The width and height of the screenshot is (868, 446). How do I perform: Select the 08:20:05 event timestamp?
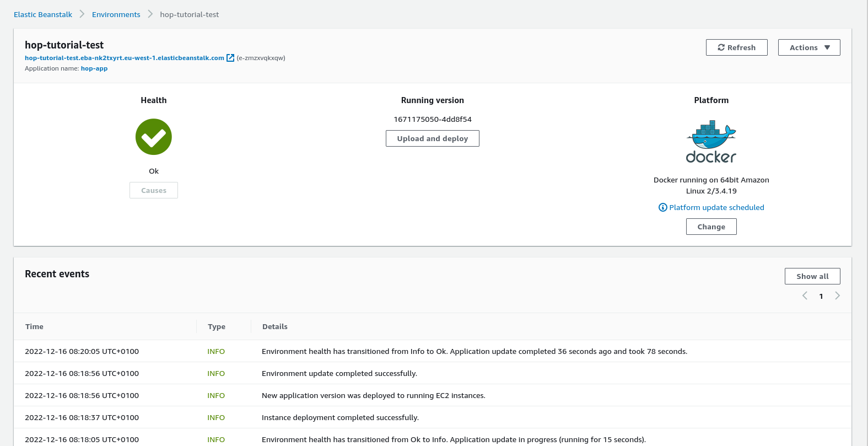pos(82,351)
